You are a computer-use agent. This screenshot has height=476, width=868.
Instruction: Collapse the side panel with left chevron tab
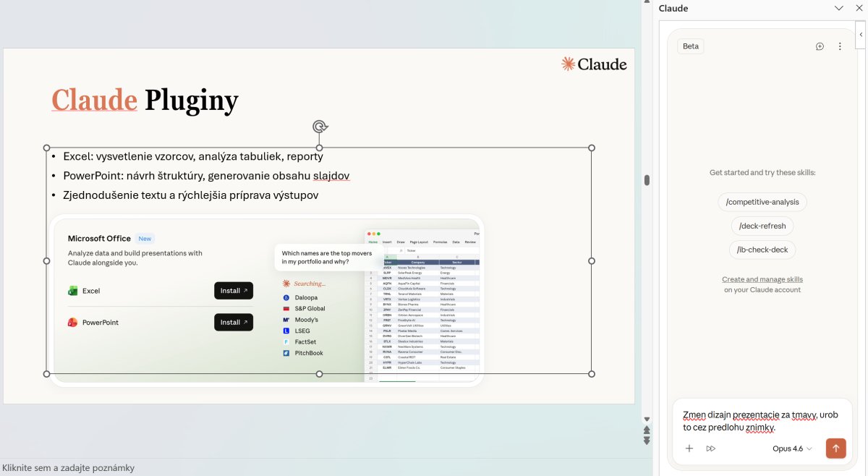[x=861, y=35]
